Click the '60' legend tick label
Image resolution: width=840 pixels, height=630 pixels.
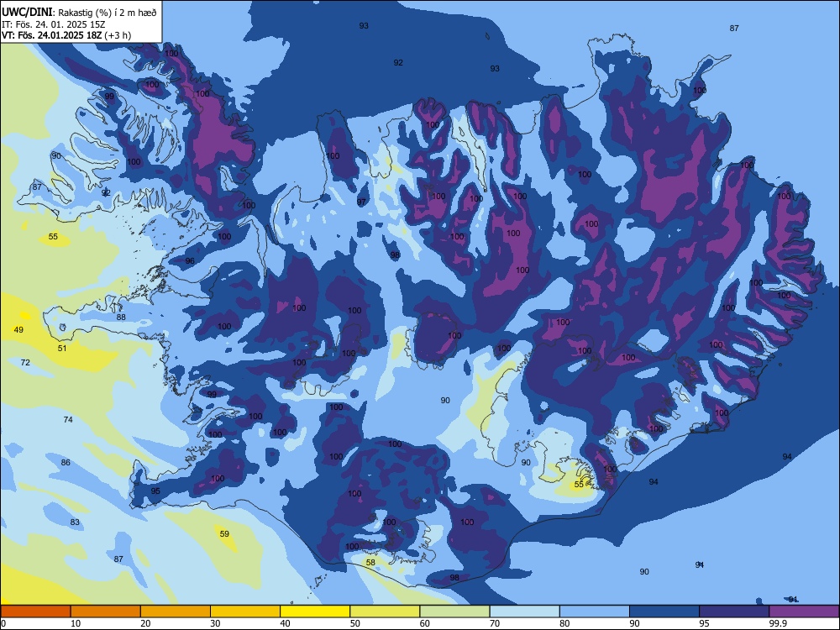tap(425, 623)
